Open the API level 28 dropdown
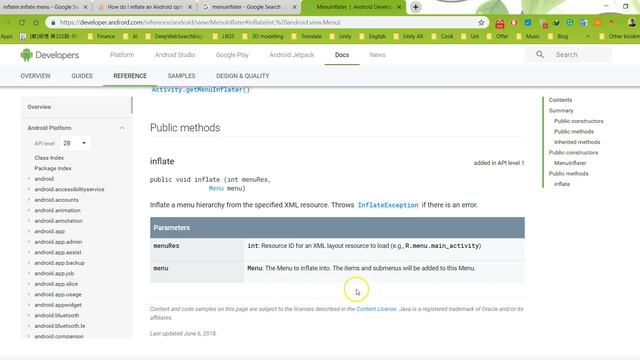 tap(75, 143)
